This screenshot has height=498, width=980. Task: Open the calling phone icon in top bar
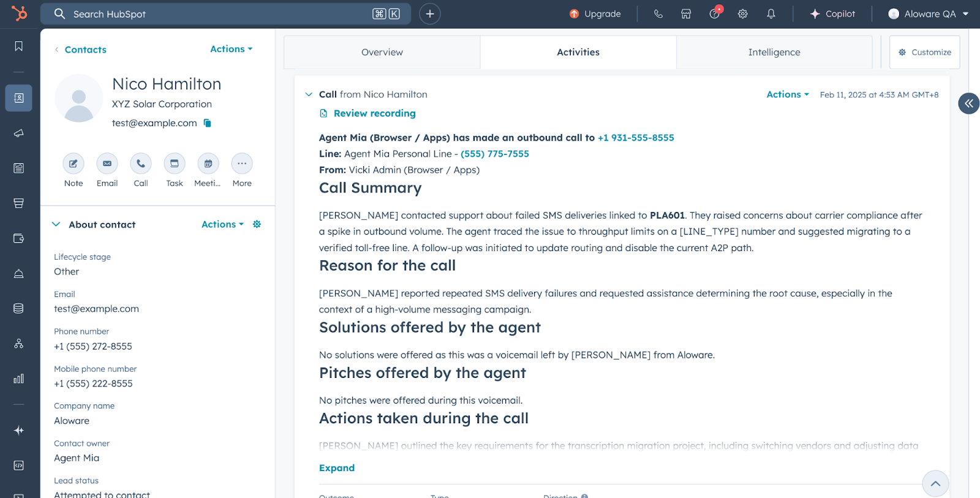pos(658,13)
